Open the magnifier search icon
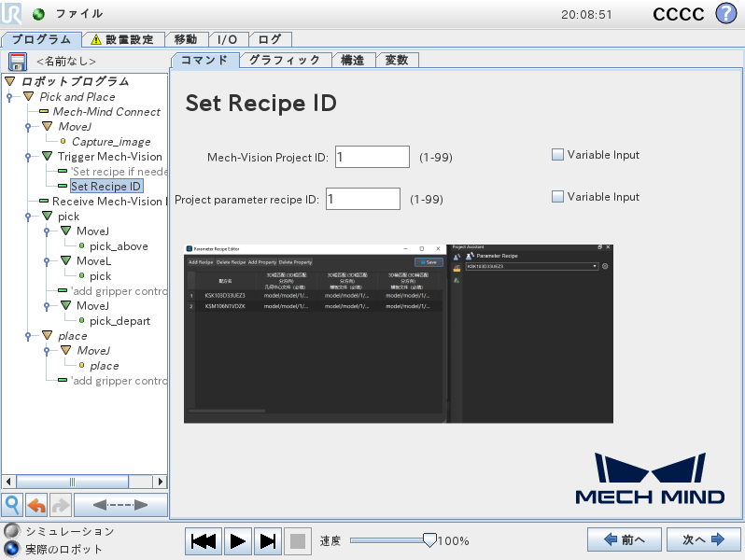The image size is (745, 560). [x=12, y=505]
